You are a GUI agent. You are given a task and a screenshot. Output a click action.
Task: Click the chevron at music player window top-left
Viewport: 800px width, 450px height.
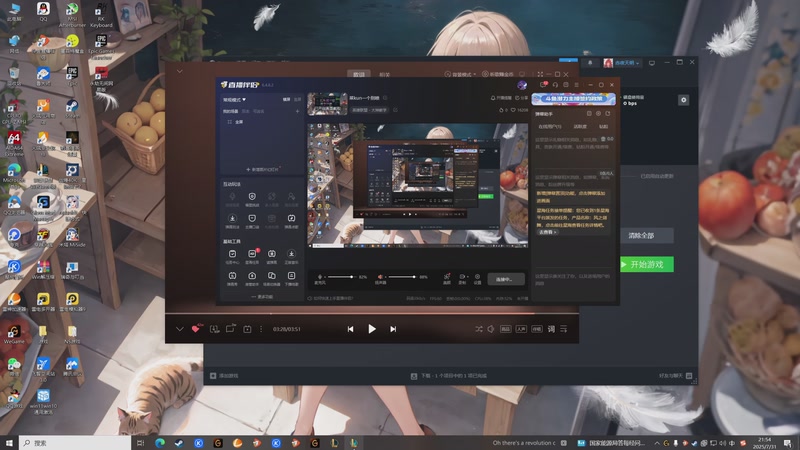180,71
